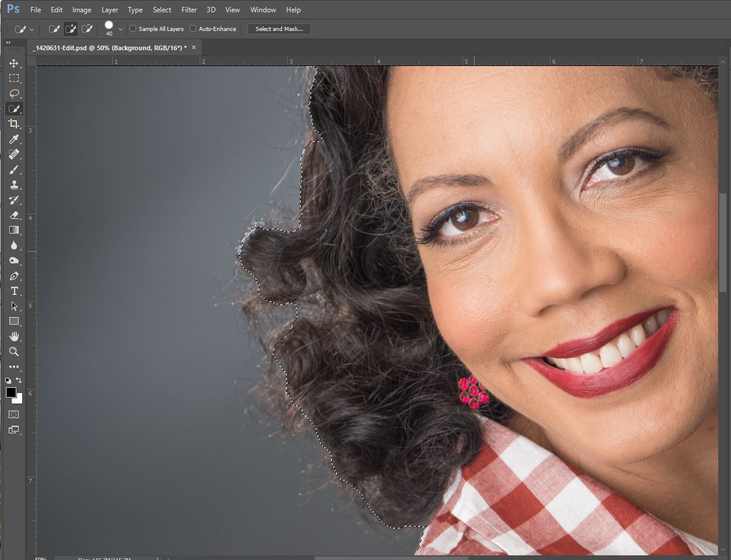The width and height of the screenshot is (731, 560).
Task: Enable Add to Selection mode
Action: (70, 28)
